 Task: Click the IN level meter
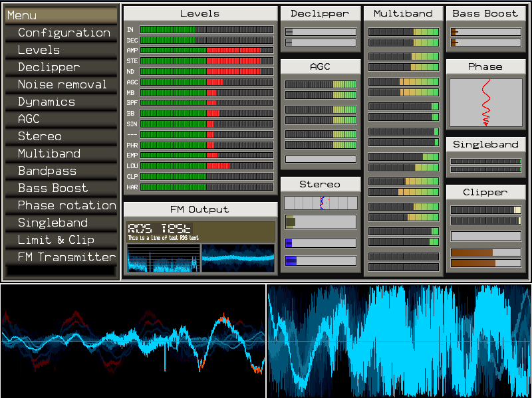(207, 30)
